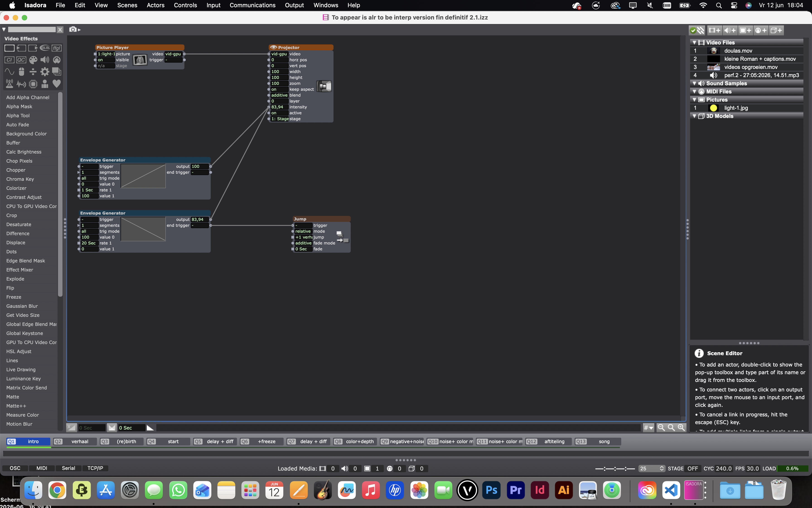The width and height of the screenshot is (812, 508).
Task: Select the color palette actor group
Action: pos(33,60)
